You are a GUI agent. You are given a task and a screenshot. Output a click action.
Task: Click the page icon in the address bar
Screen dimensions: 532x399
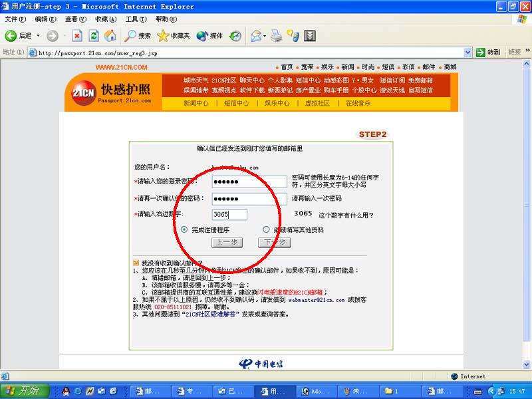[x=33, y=53]
